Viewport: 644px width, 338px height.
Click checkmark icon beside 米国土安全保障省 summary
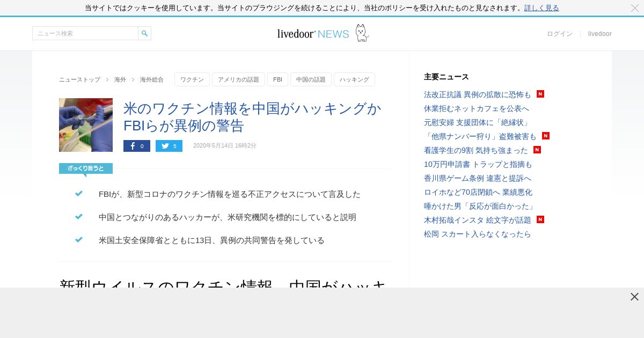point(79,240)
